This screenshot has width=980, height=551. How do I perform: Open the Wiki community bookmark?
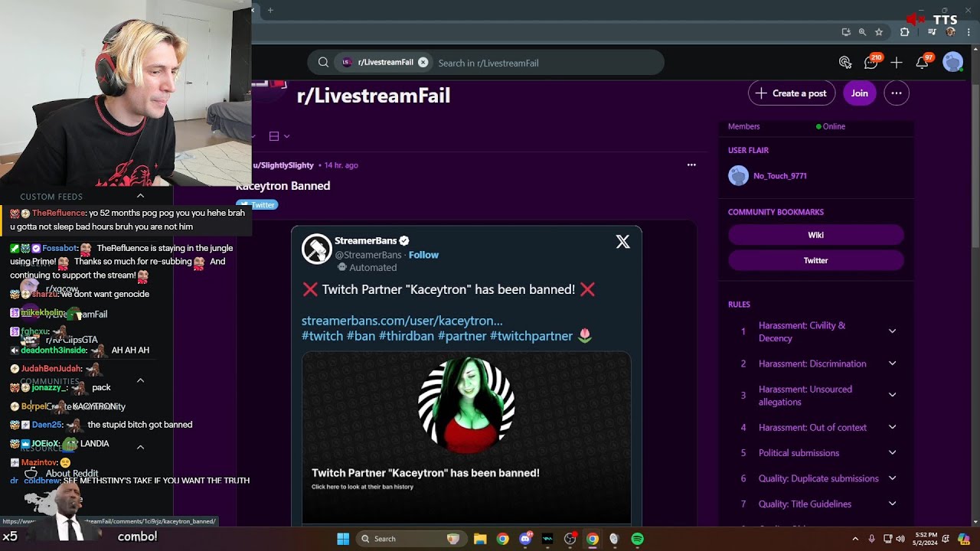(x=816, y=235)
